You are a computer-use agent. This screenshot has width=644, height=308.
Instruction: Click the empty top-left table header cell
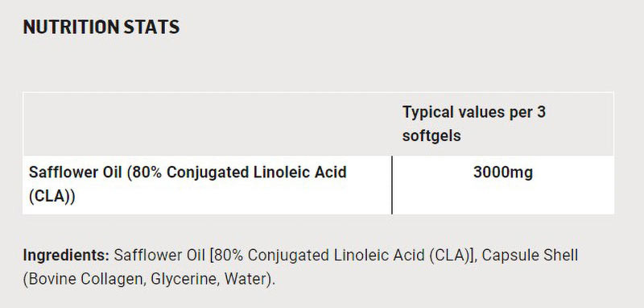pyautogui.click(x=208, y=124)
